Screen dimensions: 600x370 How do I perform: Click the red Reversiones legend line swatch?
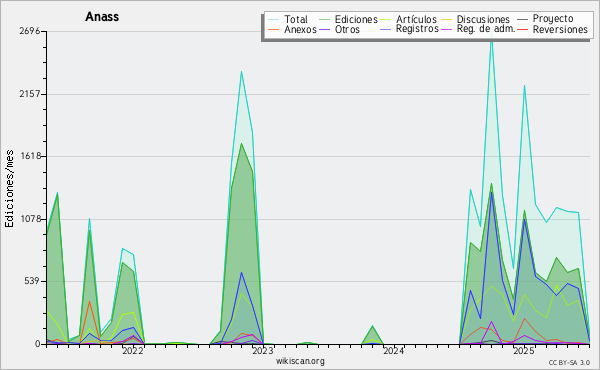pyautogui.click(x=522, y=29)
